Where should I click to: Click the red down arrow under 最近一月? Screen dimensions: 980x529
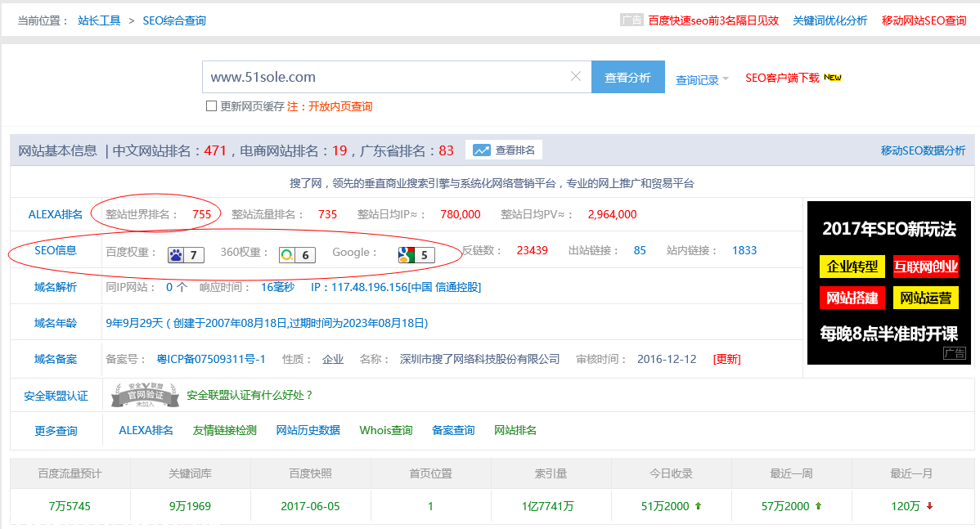tap(929, 506)
